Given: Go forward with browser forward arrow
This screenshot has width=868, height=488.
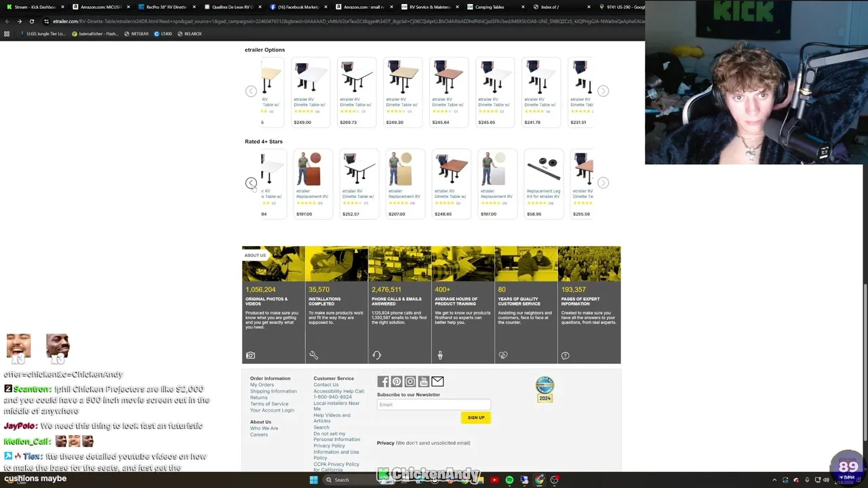Looking at the screenshot, I should (19, 21).
